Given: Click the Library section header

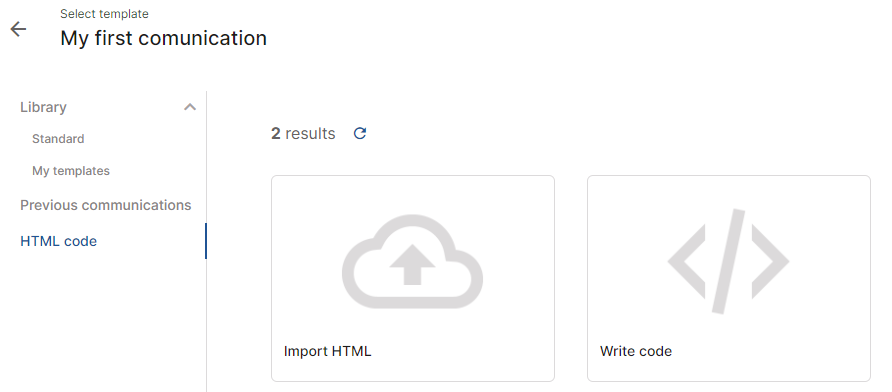Looking at the screenshot, I should pyautogui.click(x=43, y=107).
